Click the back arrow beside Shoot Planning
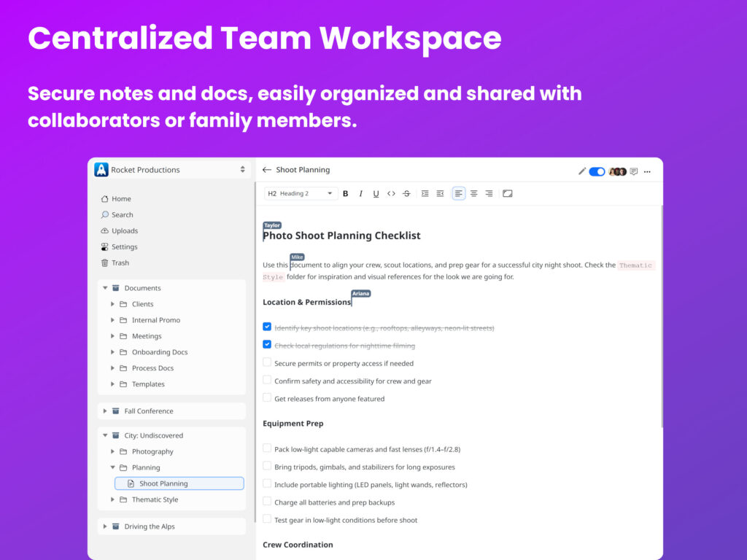Image resolution: width=747 pixels, height=560 pixels. pyautogui.click(x=267, y=170)
